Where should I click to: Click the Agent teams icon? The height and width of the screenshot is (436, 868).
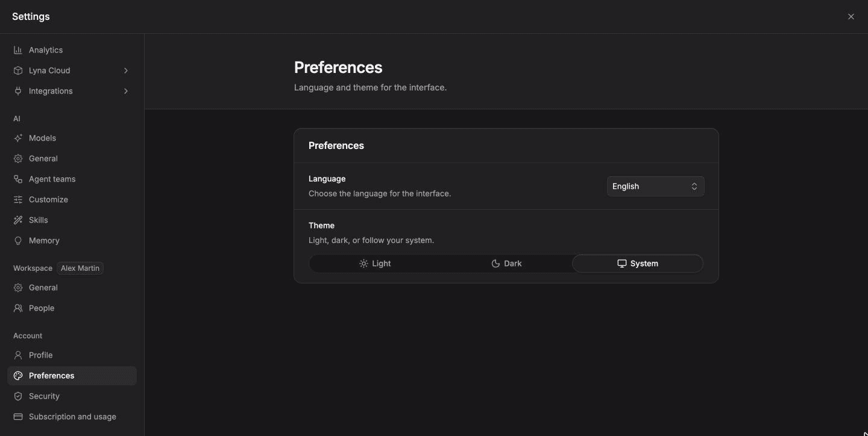tap(18, 179)
